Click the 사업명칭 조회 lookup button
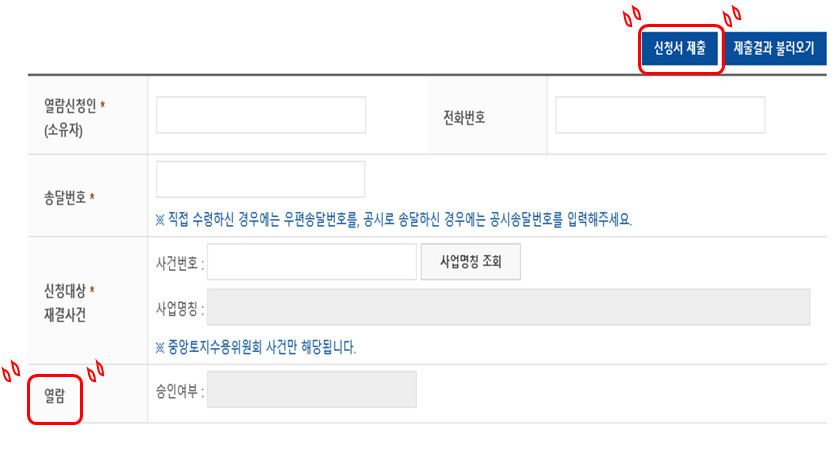The width and height of the screenshot is (839, 452). [470, 262]
